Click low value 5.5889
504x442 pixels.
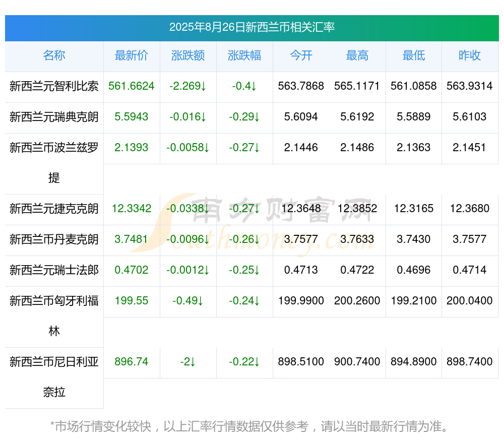414,117
